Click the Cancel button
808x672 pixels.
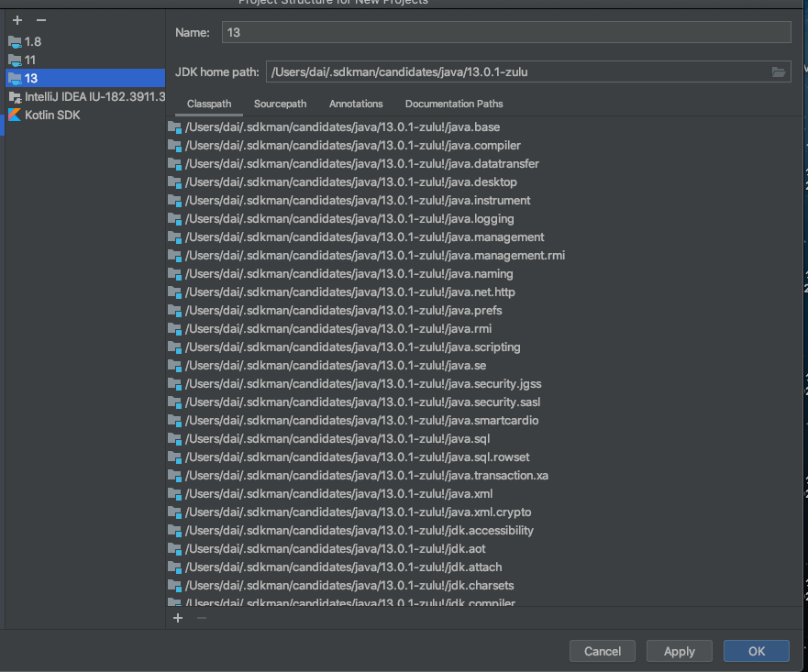(602, 652)
